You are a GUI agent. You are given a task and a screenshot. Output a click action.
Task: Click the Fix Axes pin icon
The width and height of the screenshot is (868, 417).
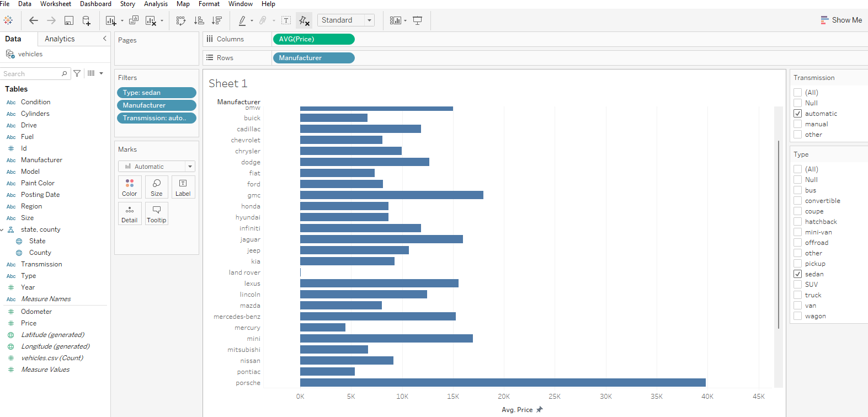(x=304, y=20)
